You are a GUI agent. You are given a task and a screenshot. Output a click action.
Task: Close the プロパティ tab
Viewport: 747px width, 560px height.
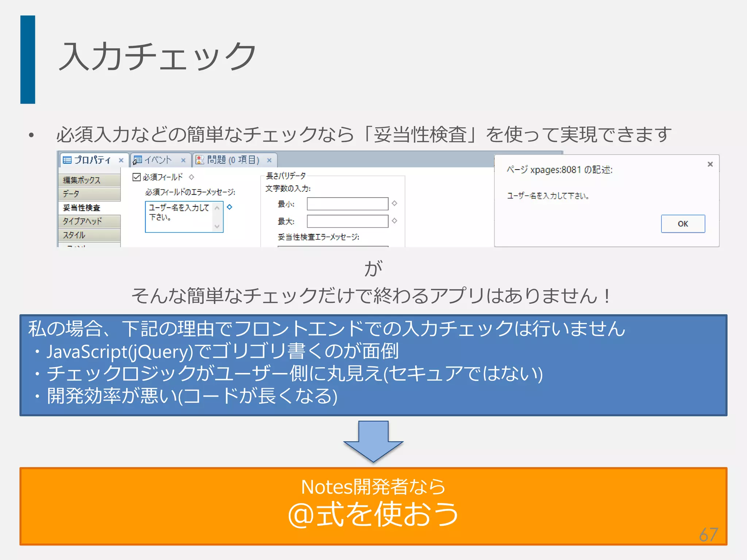pyautogui.click(x=121, y=160)
